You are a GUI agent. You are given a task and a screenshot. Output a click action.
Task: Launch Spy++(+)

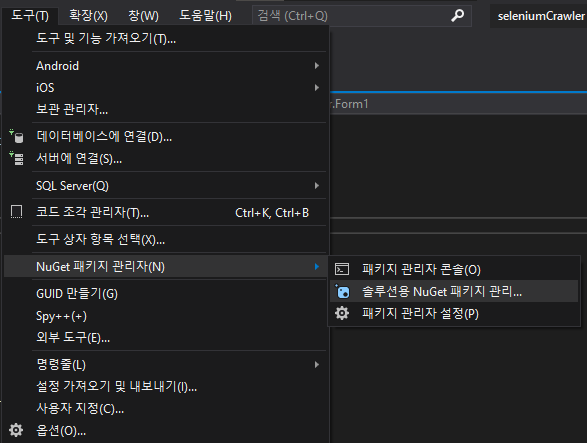coord(166,316)
